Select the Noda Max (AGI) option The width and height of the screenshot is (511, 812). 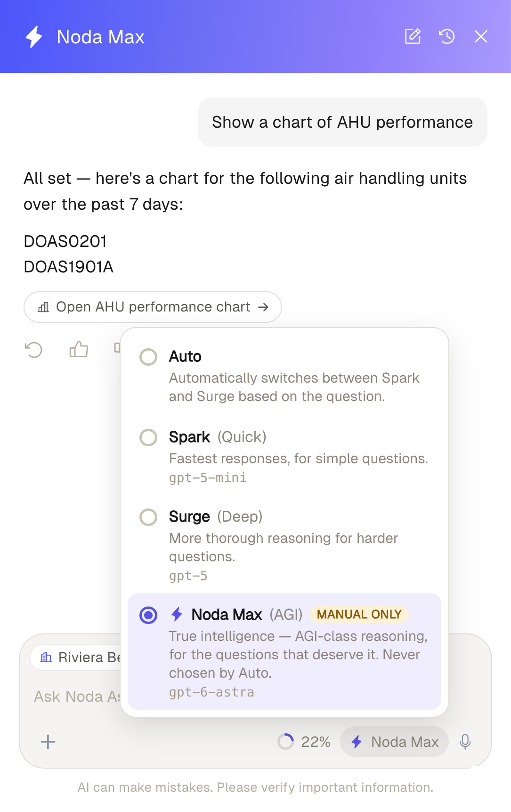(x=284, y=651)
